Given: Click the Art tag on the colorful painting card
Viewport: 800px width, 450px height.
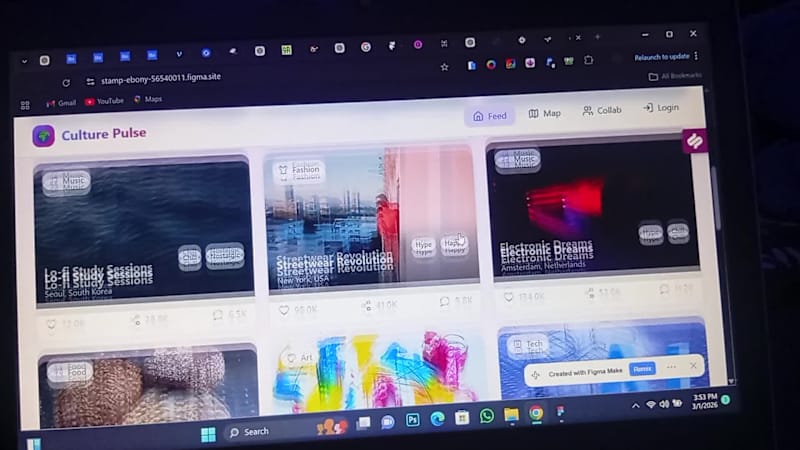Looking at the screenshot, I should click(x=299, y=358).
